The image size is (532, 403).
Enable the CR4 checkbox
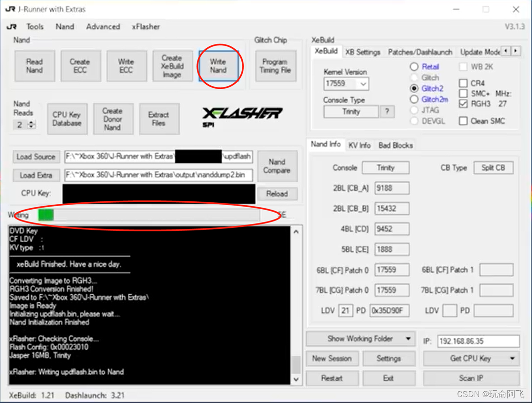click(x=463, y=83)
